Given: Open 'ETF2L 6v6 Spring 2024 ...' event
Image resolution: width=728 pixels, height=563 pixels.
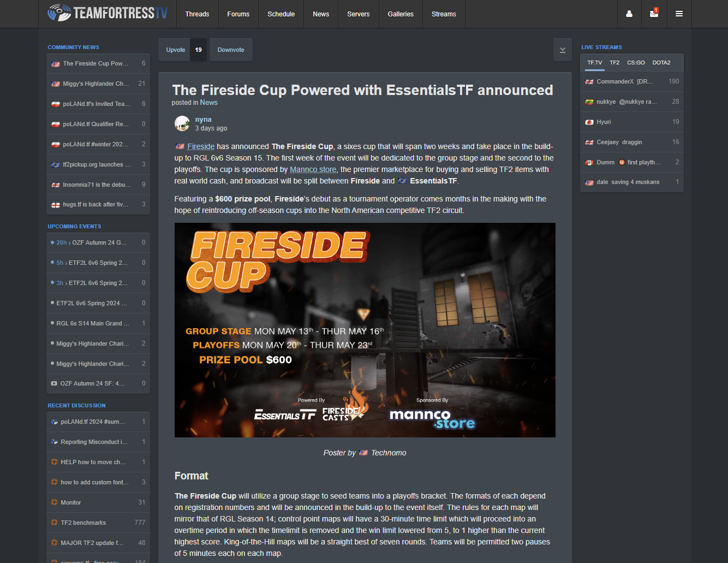Looking at the screenshot, I should click(98, 303).
